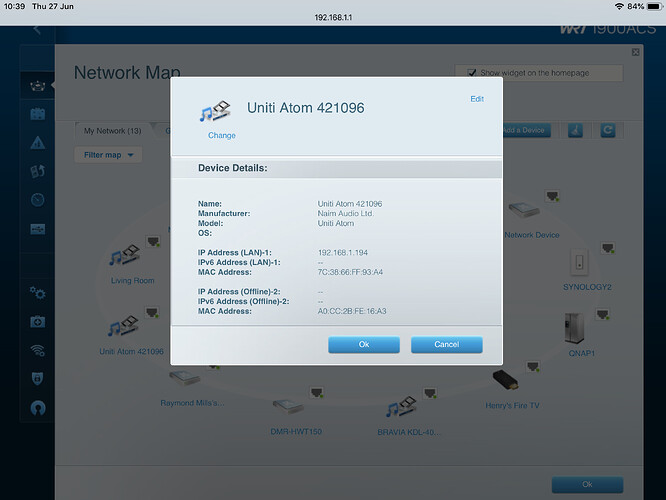Select the Network Device icon

click(524, 210)
